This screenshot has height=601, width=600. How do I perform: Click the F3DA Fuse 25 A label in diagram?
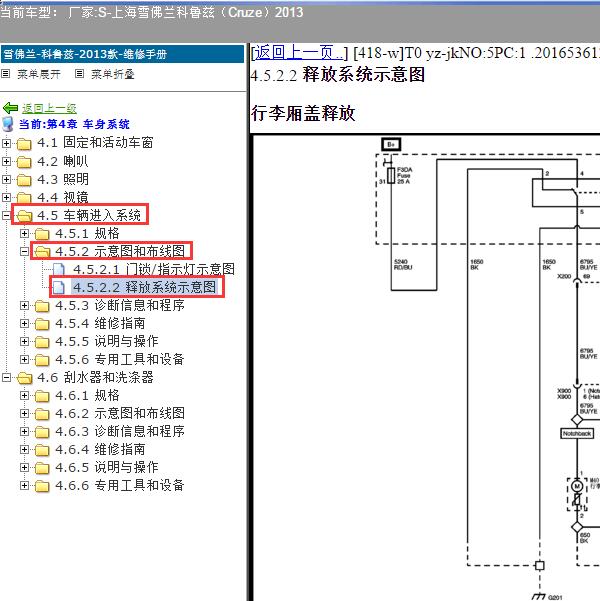(404, 176)
